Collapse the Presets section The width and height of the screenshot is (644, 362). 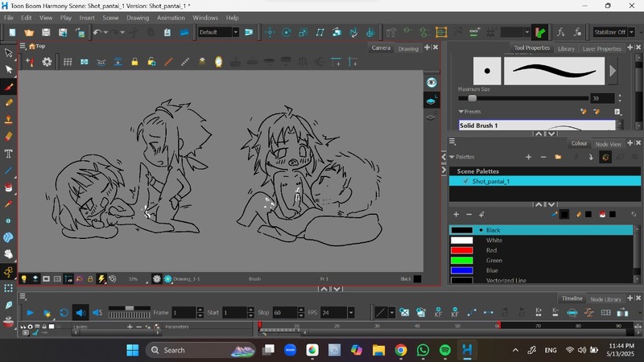tap(461, 112)
